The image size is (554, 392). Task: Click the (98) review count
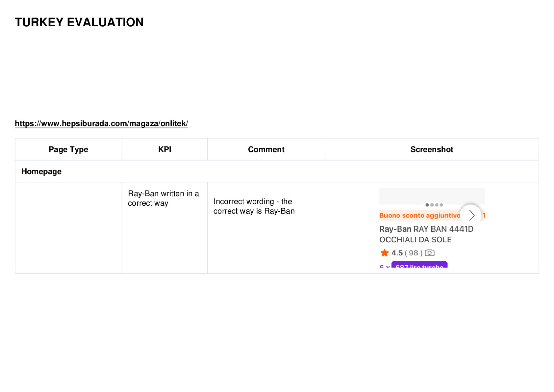pyautogui.click(x=414, y=253)
